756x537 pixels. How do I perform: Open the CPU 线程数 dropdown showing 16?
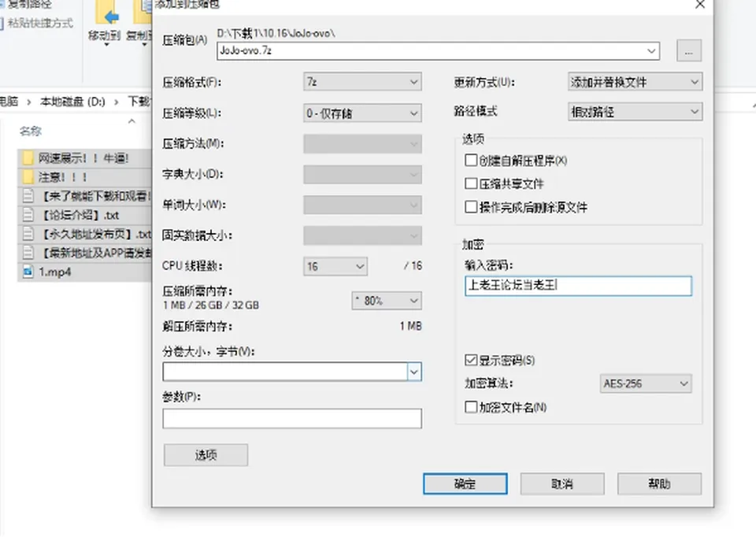point(335,266)
